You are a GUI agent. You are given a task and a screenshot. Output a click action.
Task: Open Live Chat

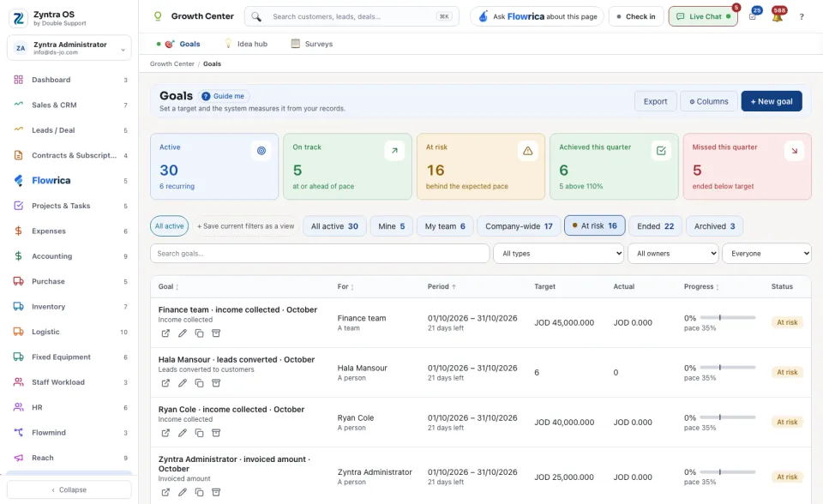[703, 16]
